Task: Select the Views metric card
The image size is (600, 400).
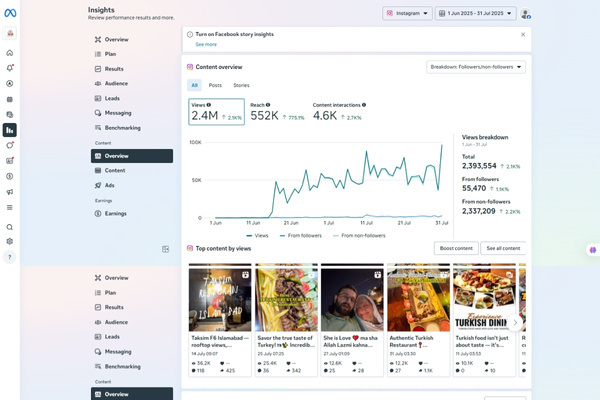Action: (x=216, y=111)
